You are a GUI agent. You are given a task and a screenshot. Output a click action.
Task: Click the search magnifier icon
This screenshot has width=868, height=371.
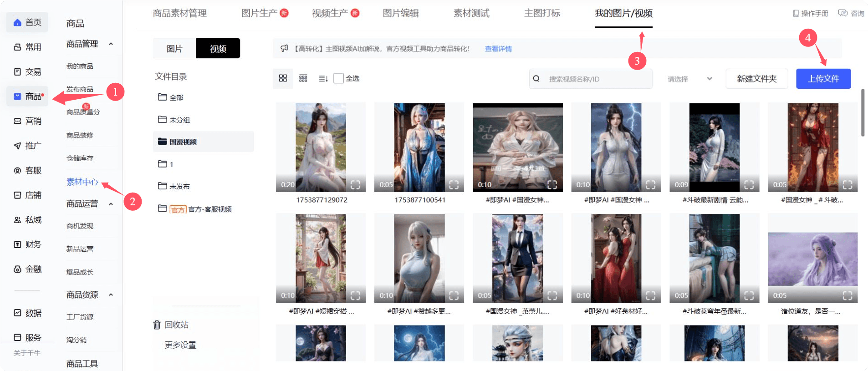click(x=536, y=79)
